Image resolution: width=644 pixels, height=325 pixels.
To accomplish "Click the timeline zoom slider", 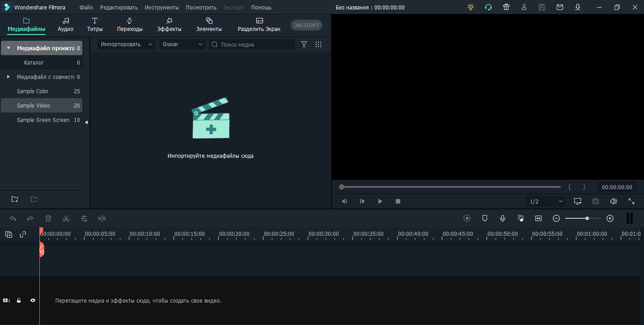I will click(584, 219).
